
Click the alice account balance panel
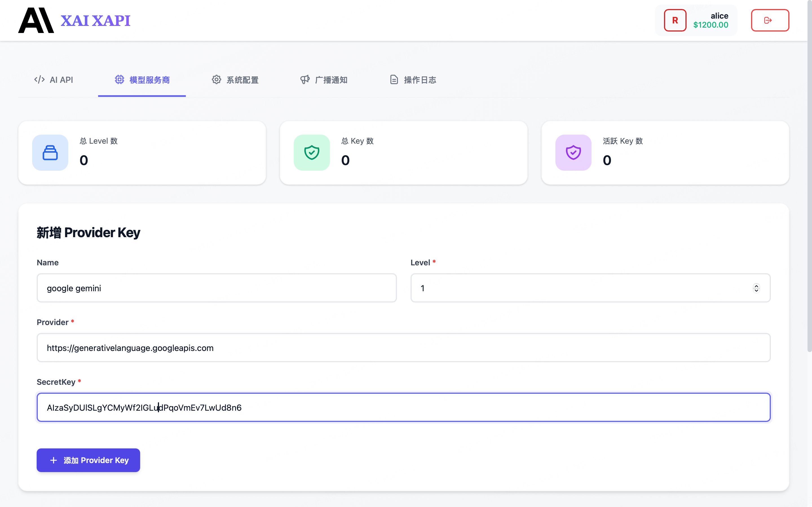[710, 21]
